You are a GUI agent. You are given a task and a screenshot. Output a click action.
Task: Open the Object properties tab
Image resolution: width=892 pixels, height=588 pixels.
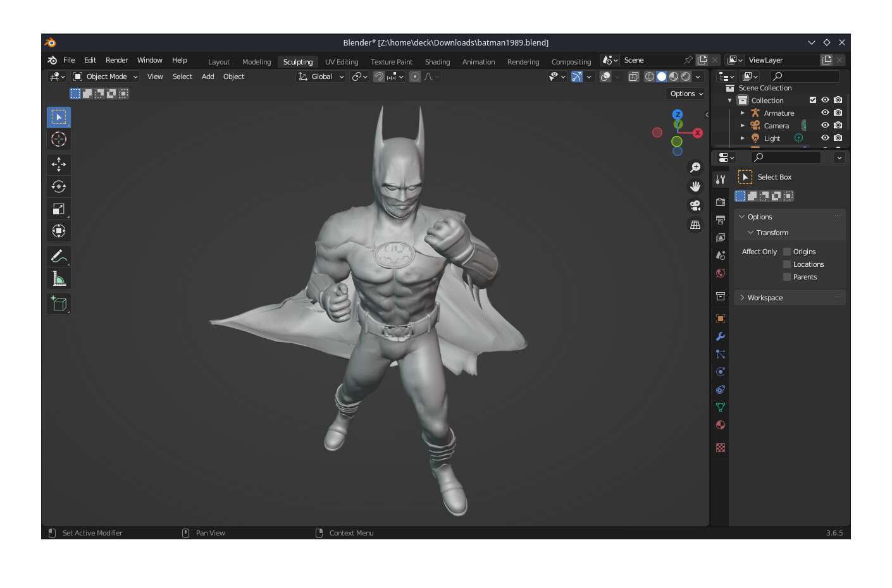click(721, 319)
